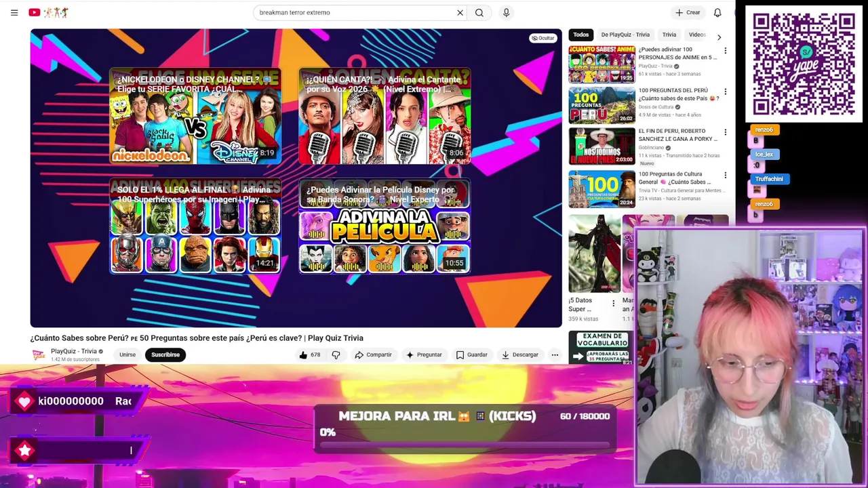Click the star icon in stream overlay
This screenshot has height=488, width=868.
coord(25,450)
